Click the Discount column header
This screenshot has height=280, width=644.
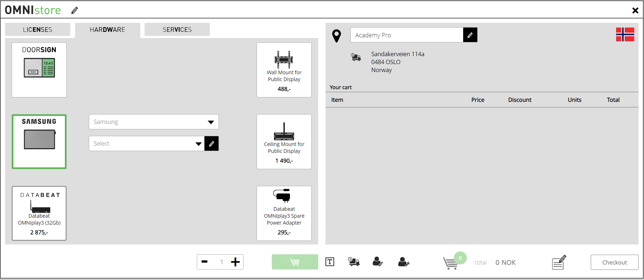[520, 100]
